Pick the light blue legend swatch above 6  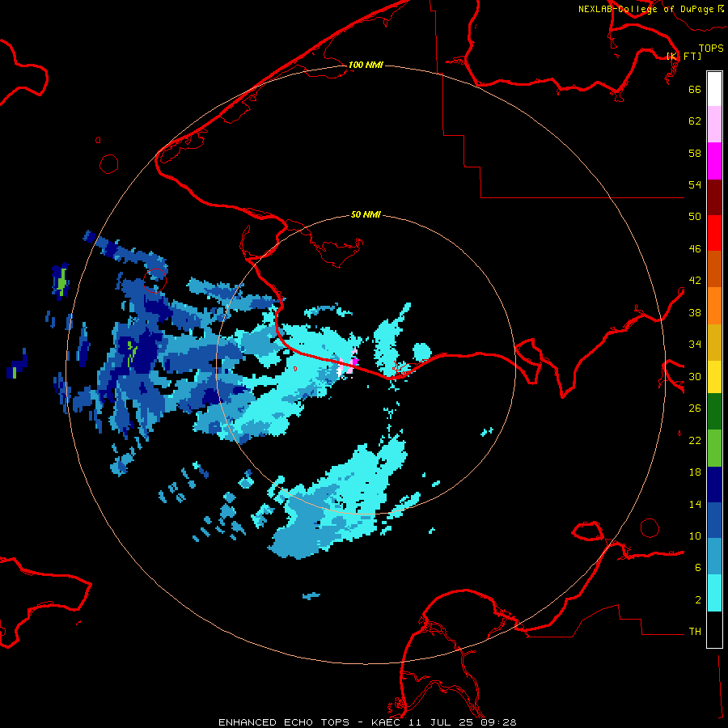(714, 557)
